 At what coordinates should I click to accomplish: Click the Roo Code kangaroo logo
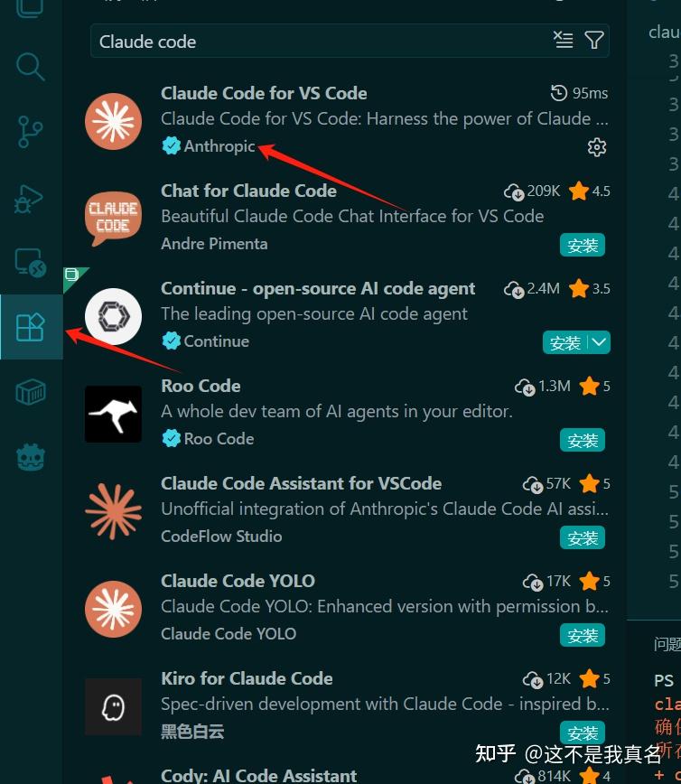[x=114, y=414]
